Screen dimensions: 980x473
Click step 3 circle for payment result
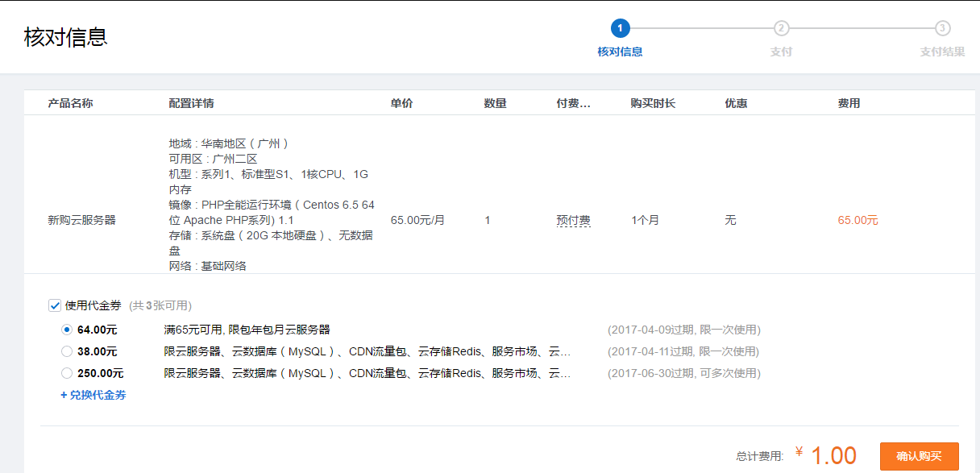[x=942, y=28]
